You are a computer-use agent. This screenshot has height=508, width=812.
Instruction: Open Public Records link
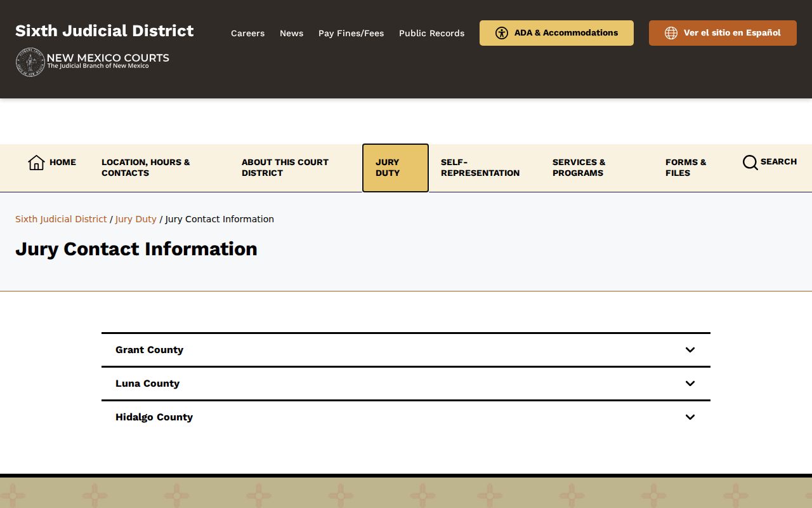click(431, 33)
